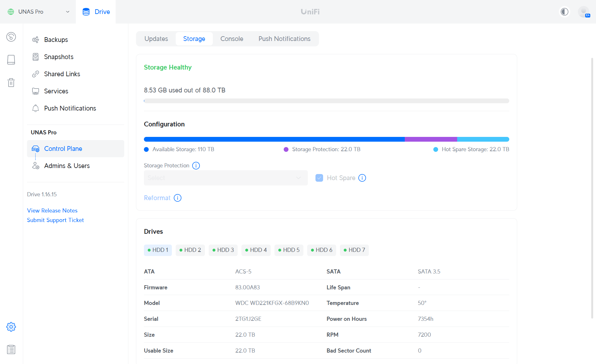Open the drives icon in left rail
The height and width of the screenshot is (364, 596).
pos(11,60)
